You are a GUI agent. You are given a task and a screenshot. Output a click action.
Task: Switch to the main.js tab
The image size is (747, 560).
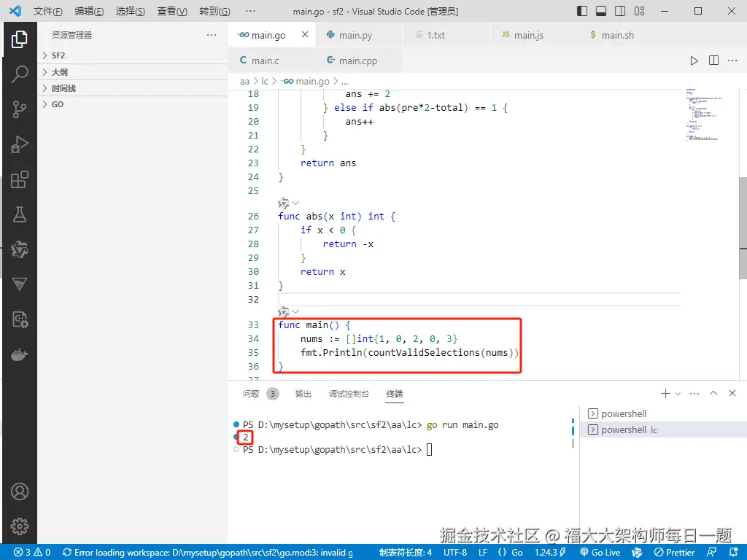coord(534,35)
